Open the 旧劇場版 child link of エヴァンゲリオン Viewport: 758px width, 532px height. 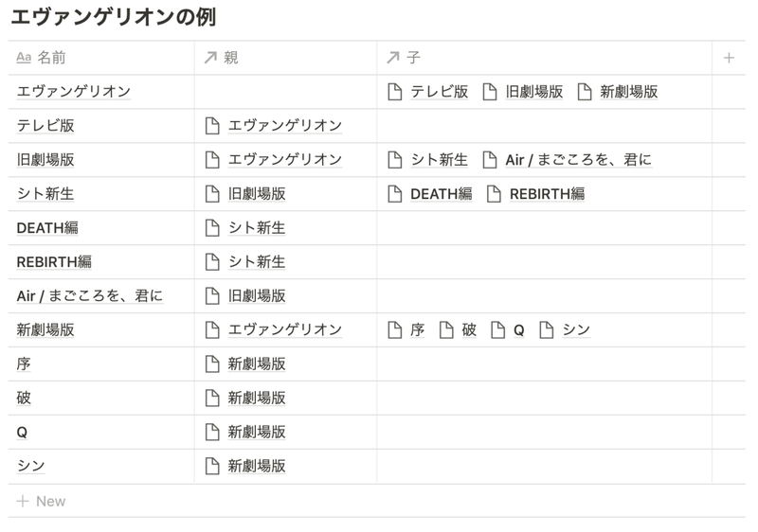(x=533, y=92)
